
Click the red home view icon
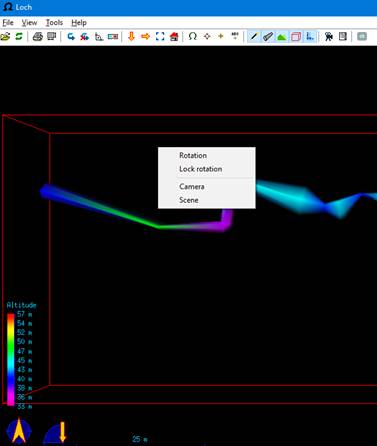174,36
